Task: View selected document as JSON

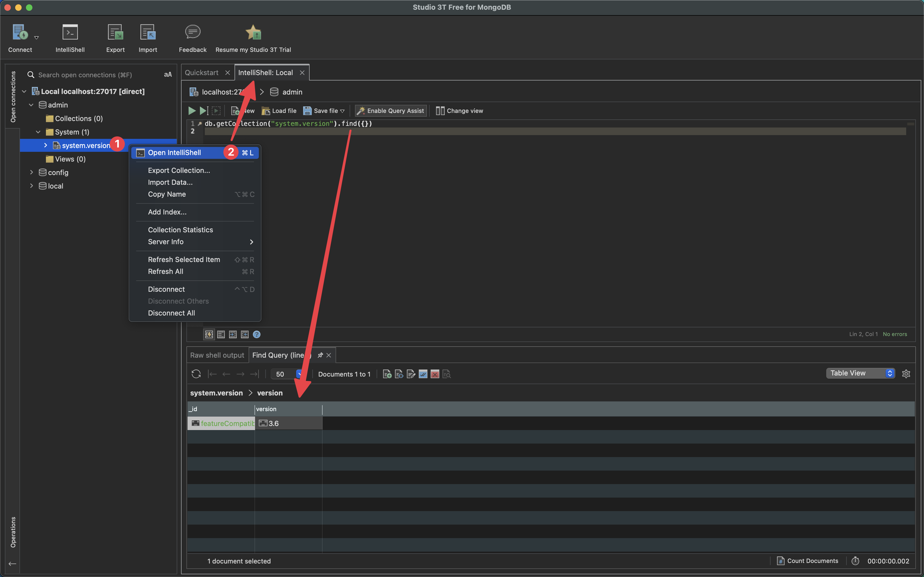Action: (x=399, y=374)
